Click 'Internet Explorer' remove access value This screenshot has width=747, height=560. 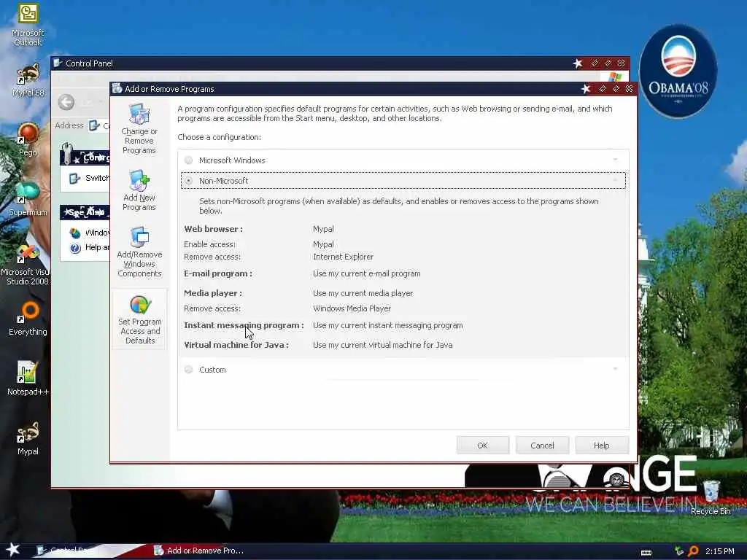(343, 257)
